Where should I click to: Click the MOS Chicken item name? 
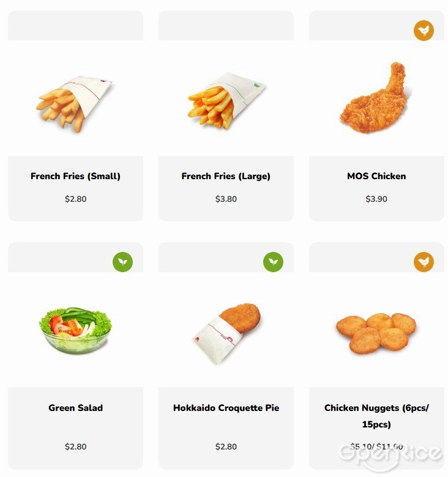(x=376, y=176)
